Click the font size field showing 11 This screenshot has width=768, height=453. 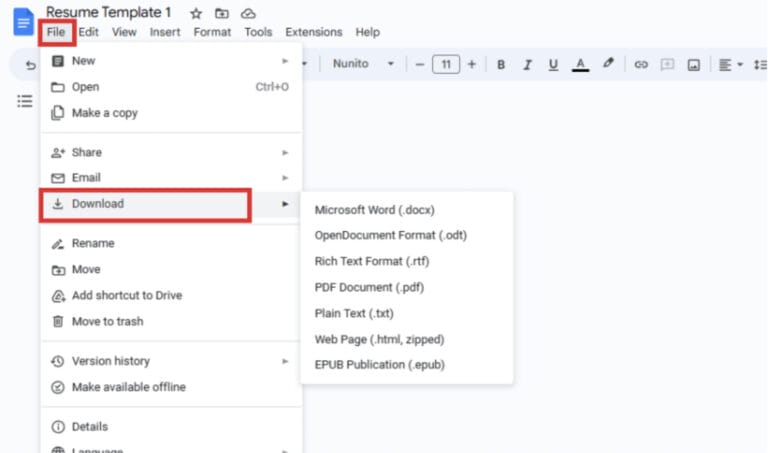coord(446,64)
